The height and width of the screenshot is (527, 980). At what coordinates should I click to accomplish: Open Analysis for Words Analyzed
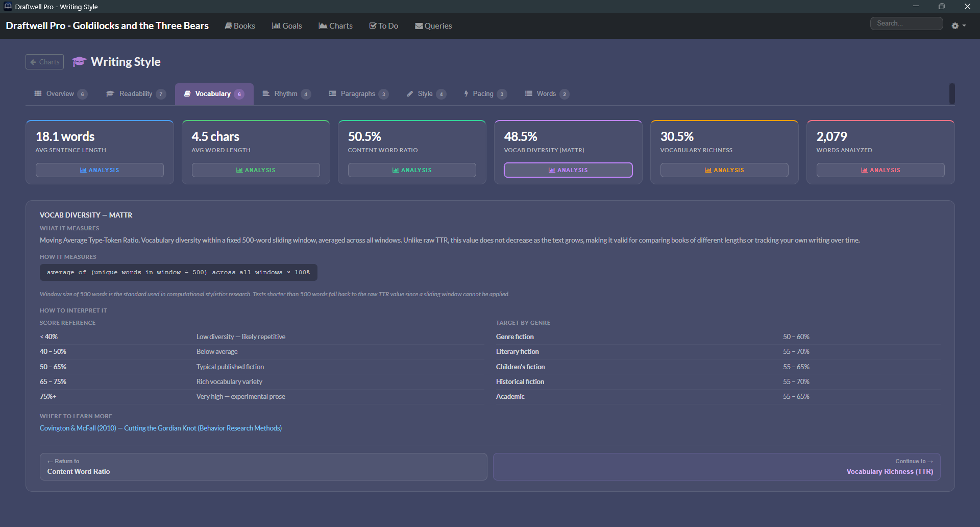click(x=880, y=170)
